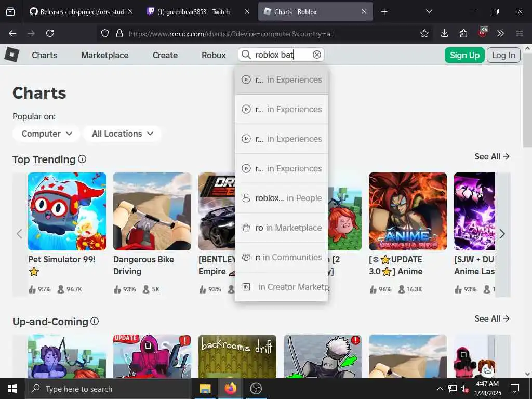Screen dimensions: 532x399
Task: Open the Dangerous Bike Driving thumbnail
Action: point(152,211)
